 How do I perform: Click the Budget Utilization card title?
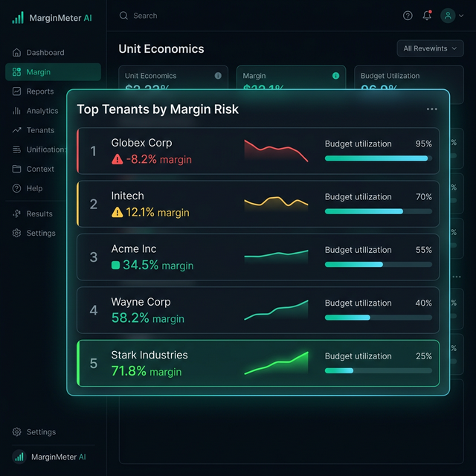pos(390,76)
